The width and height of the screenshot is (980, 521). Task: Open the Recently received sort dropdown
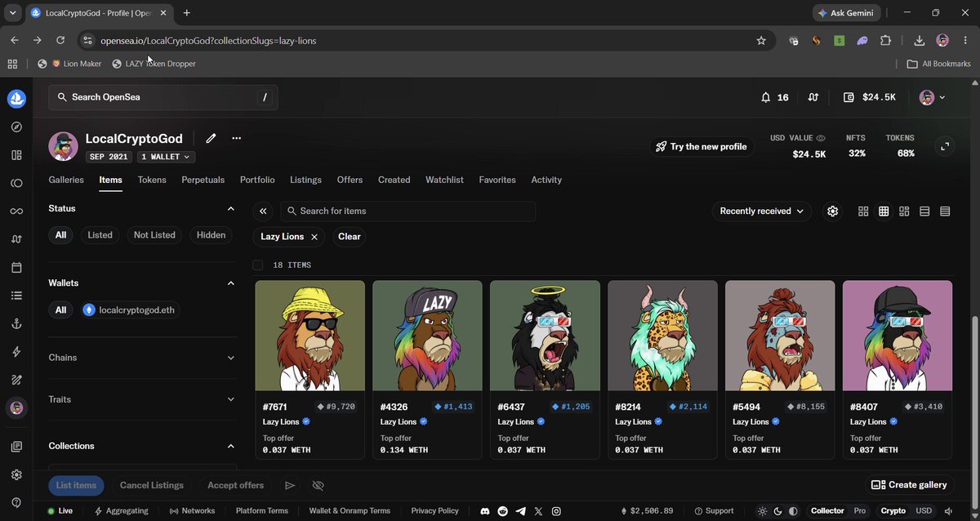tap(762, 211)
